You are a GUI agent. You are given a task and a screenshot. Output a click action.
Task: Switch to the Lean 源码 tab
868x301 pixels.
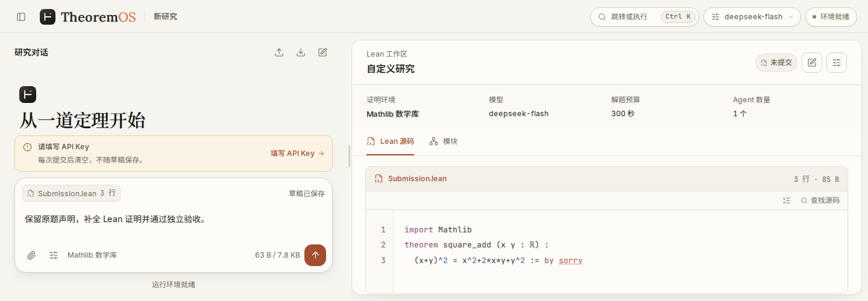coord(390,141)
